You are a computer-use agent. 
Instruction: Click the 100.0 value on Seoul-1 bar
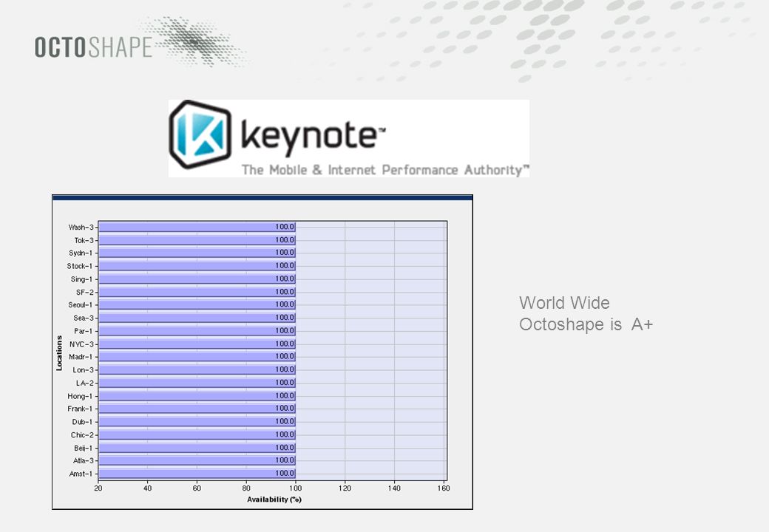[285, 304]
